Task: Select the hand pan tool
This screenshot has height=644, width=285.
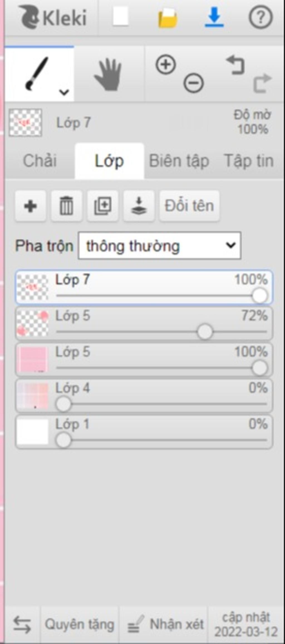Action: point(109,75)
